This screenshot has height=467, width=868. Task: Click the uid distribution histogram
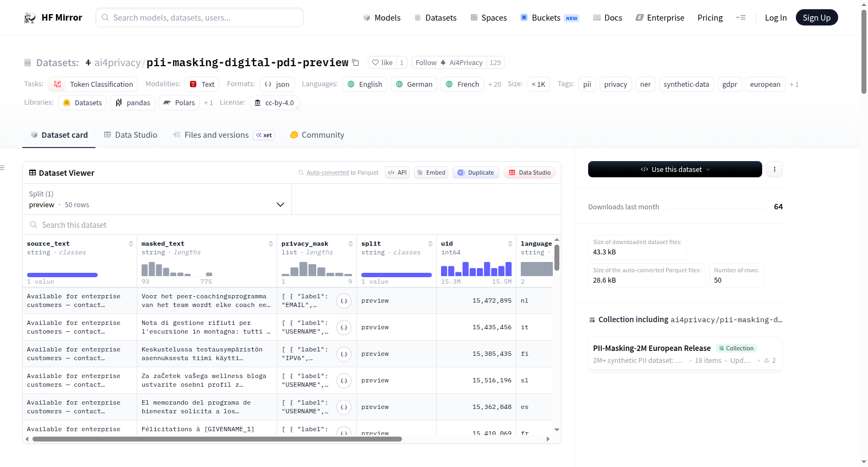tap(476, 268)
